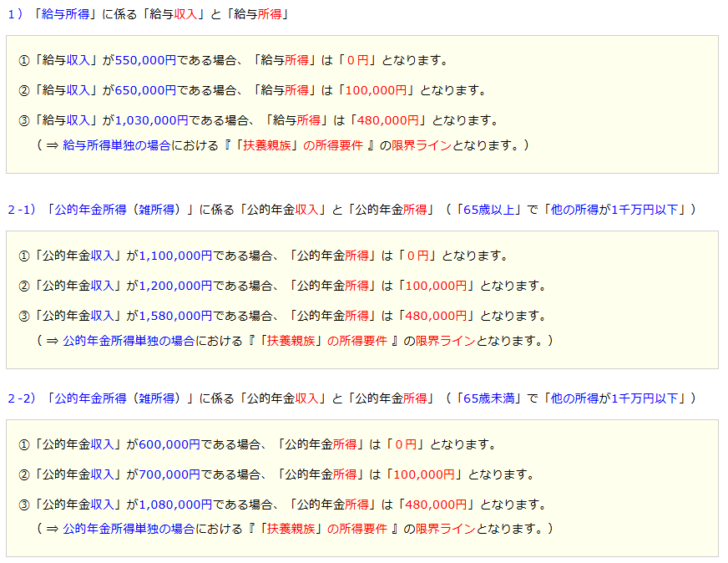Select the pension amount 1,200,000円
The image size is (728, 563).
[x=175, y=286]
